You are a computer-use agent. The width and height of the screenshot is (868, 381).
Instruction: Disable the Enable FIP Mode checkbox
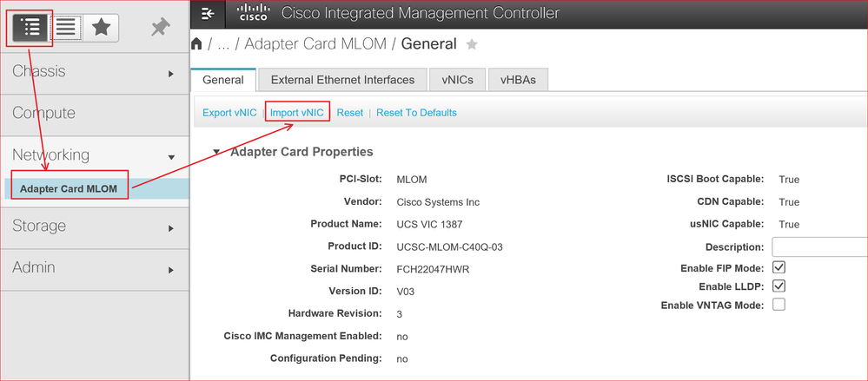coord(779,267)
